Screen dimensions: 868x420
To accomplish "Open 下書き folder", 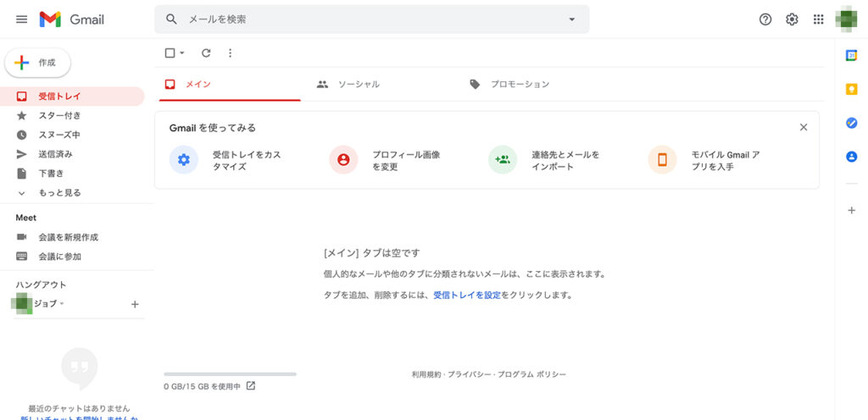I will coord(72,174).
